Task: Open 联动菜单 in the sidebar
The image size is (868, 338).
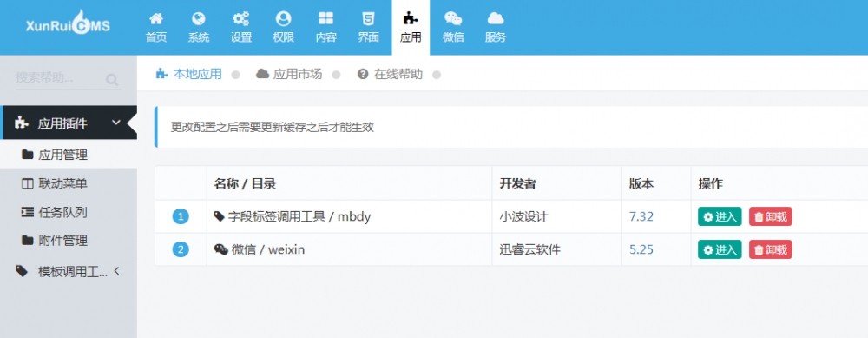Action: [69, 183]
